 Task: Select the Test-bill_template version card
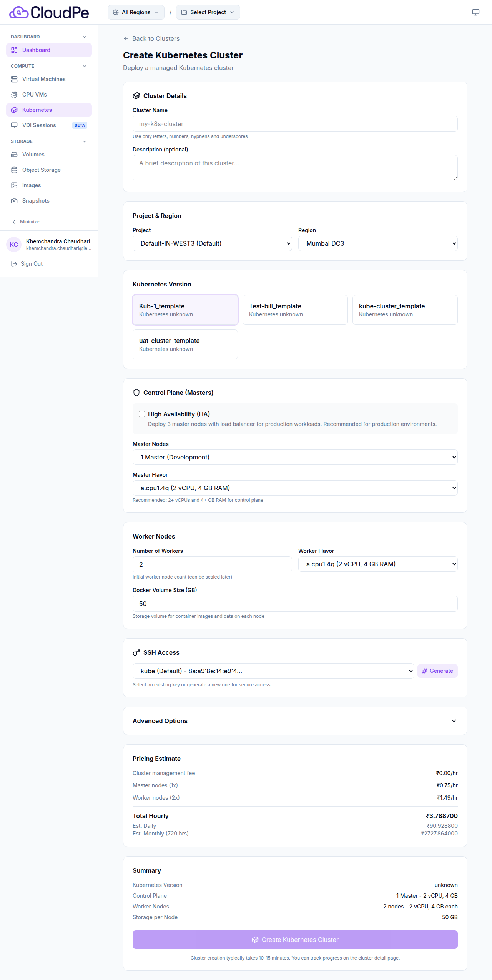click(295, 310)
